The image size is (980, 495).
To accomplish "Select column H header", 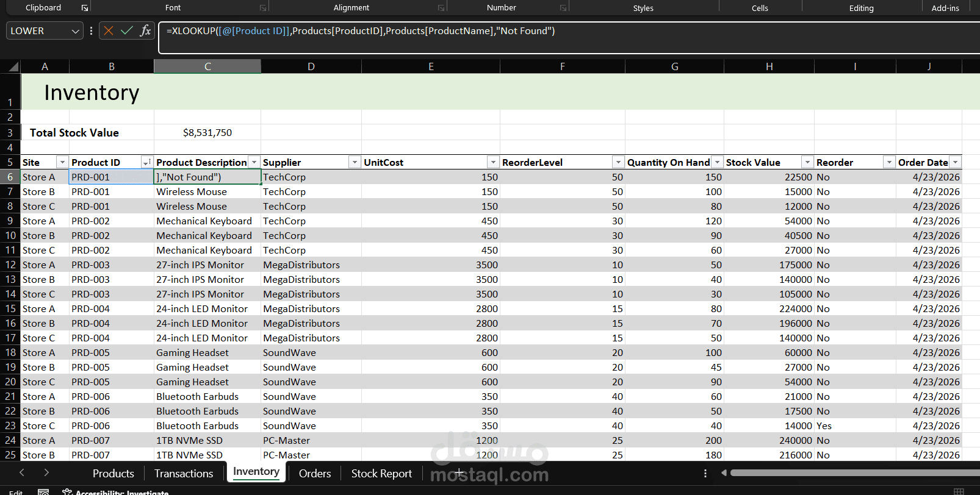I will [x=769, y=66].
